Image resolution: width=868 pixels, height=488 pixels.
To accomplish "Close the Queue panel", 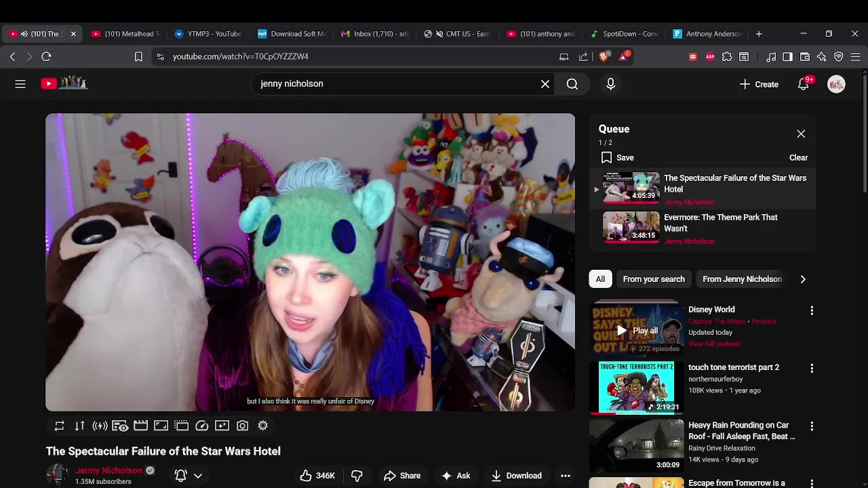I will (x=801, y=134).
